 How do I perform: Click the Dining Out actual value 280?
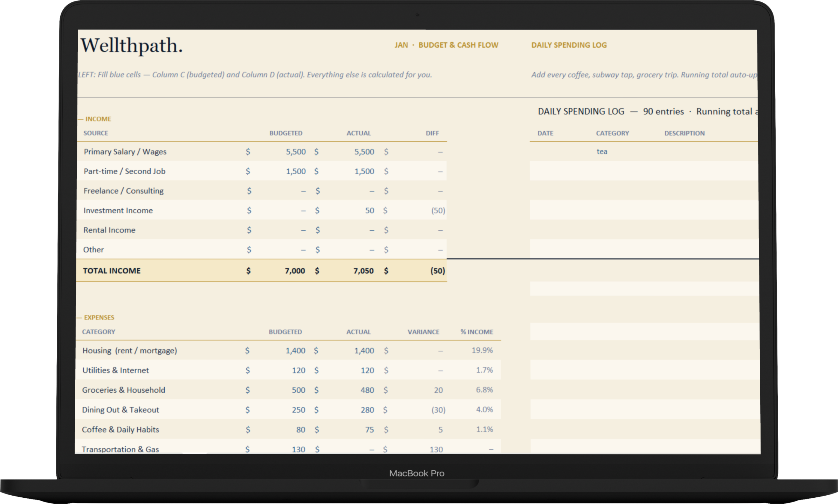coord(367,409)
